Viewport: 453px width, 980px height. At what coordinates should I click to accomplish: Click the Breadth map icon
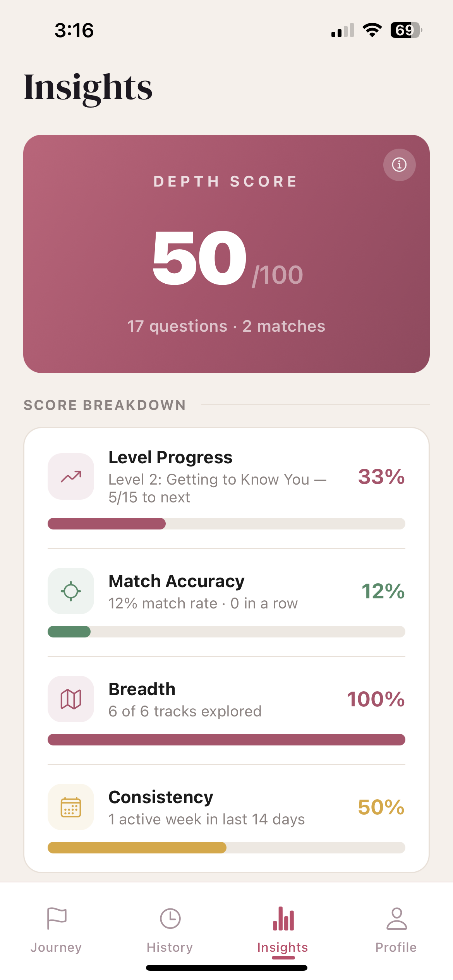(70, 699)
